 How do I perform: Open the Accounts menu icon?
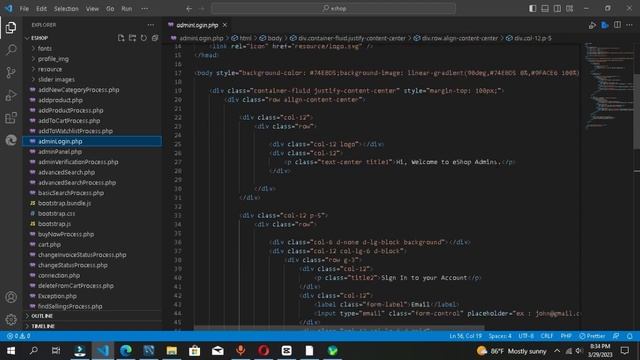click(x=11, y=297)
